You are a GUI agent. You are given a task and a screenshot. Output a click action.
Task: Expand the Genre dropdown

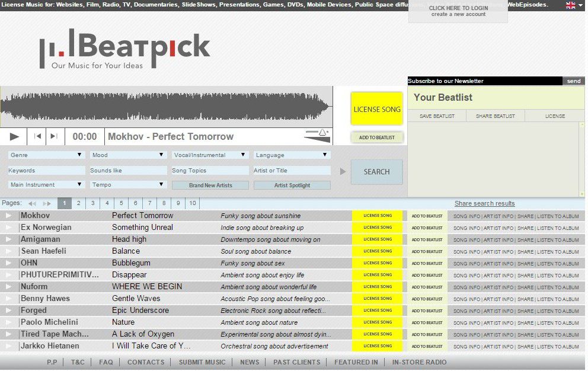[46, 155]
